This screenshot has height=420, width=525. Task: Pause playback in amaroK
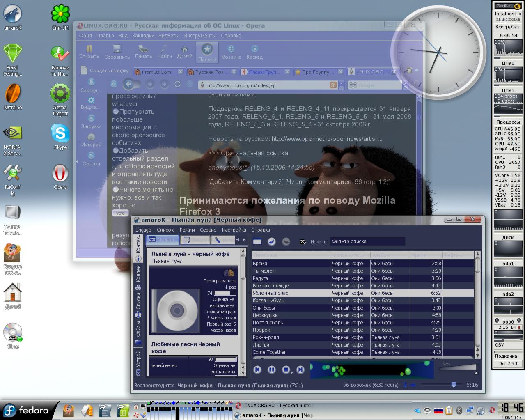coord(271,370)
